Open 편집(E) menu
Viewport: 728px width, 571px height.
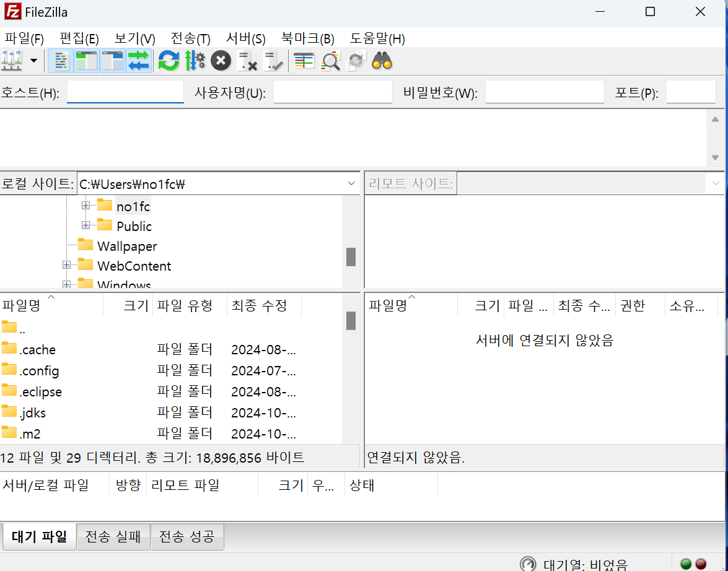coord(79,38)
